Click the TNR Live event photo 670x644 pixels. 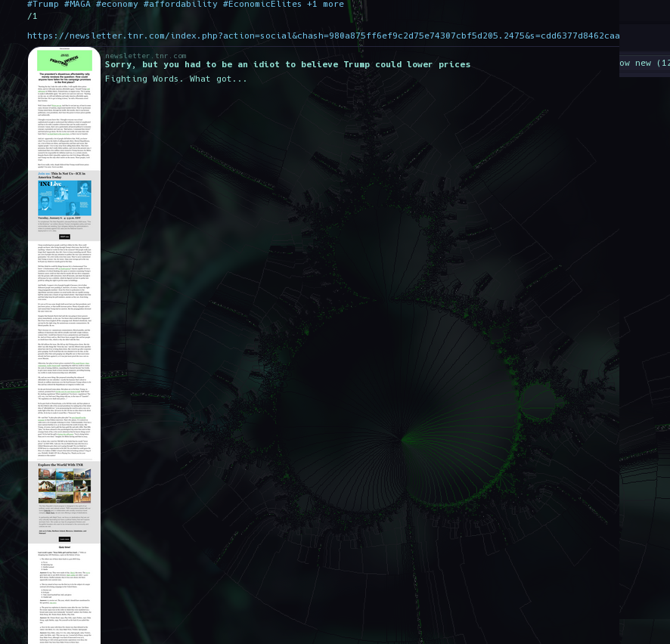(x=64, y=198)
